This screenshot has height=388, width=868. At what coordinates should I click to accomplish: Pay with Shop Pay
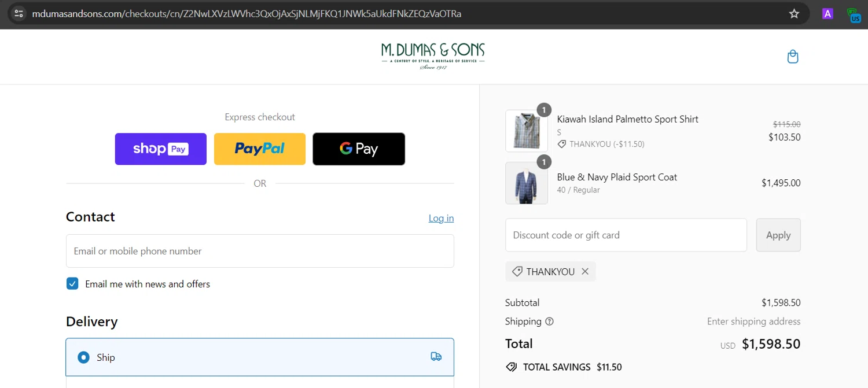[x=161, y=149]
